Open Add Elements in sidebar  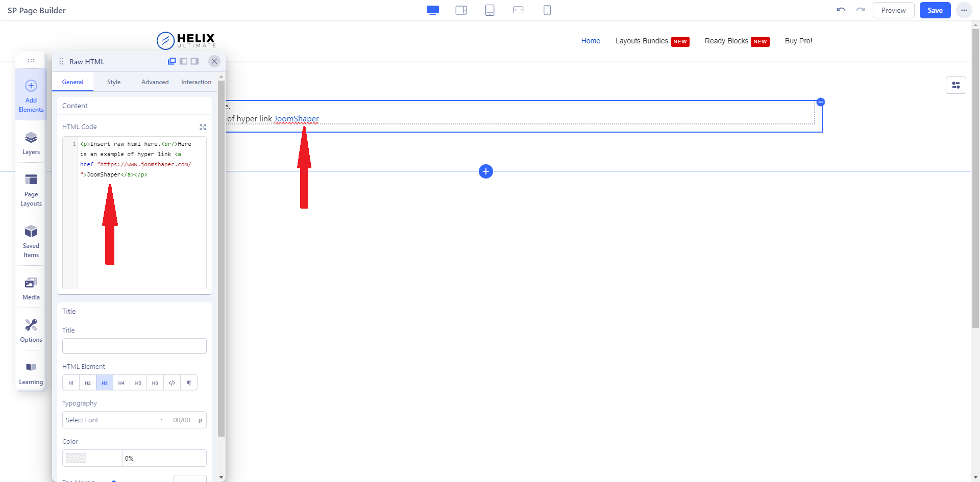click(x=31, y=96)
